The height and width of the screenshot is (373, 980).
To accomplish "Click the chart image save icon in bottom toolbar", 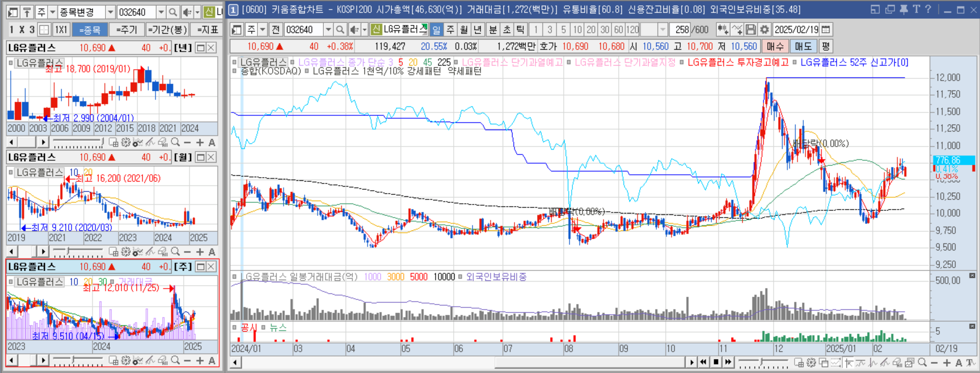I will 910,362.
